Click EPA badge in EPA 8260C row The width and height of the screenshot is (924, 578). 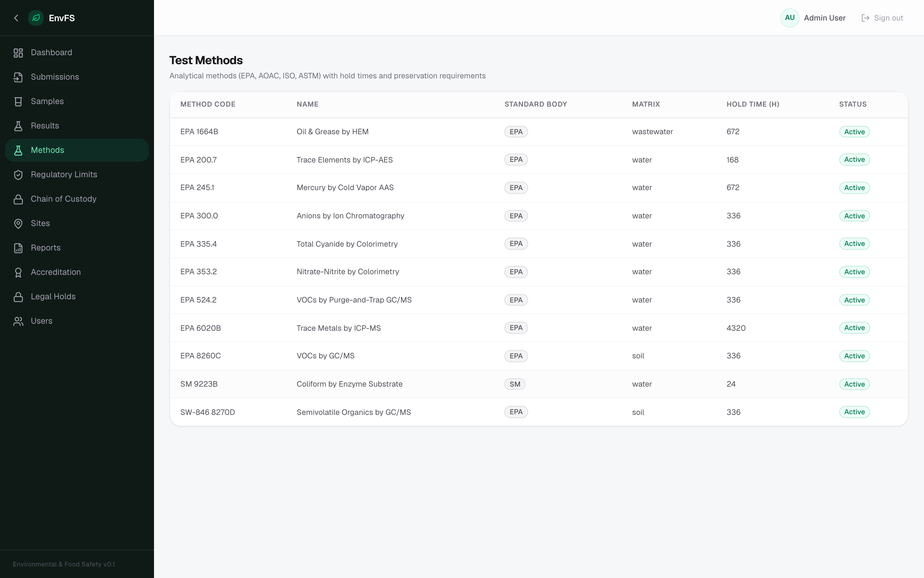coord(516,356)
